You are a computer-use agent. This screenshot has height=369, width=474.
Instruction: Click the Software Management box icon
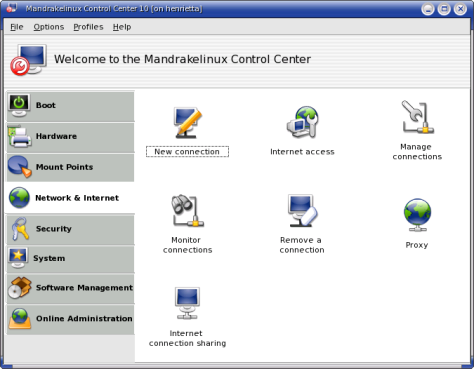(20, 287)
